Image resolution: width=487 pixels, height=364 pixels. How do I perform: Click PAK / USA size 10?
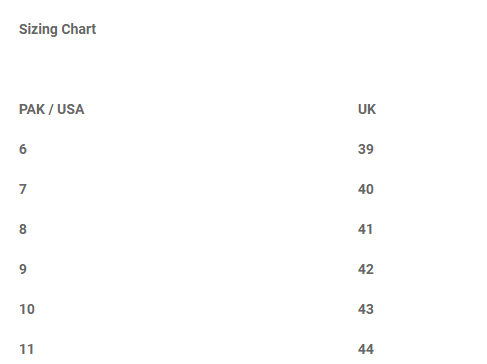[x=27, y=309]
